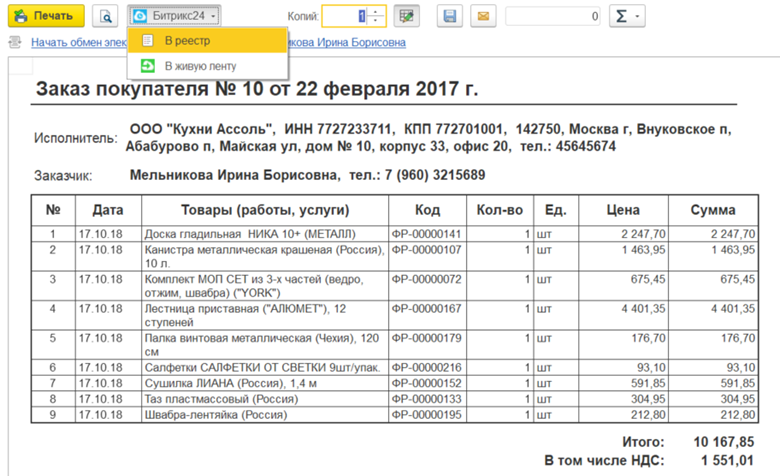Click the 'В реестр' document icon
Screen dimensions: 780x476
(x=147, y=40)
